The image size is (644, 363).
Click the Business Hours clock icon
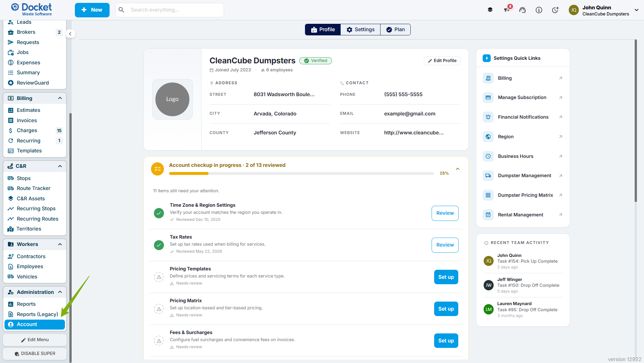coord(488,156)
